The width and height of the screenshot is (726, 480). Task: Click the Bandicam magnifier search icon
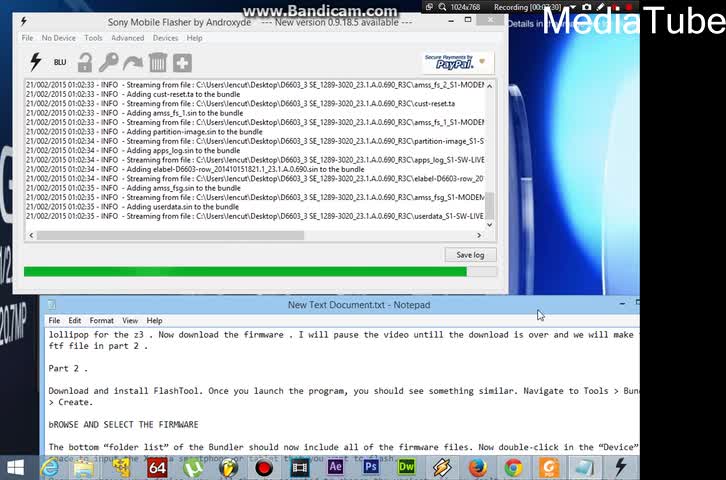(x=443, y=7)
